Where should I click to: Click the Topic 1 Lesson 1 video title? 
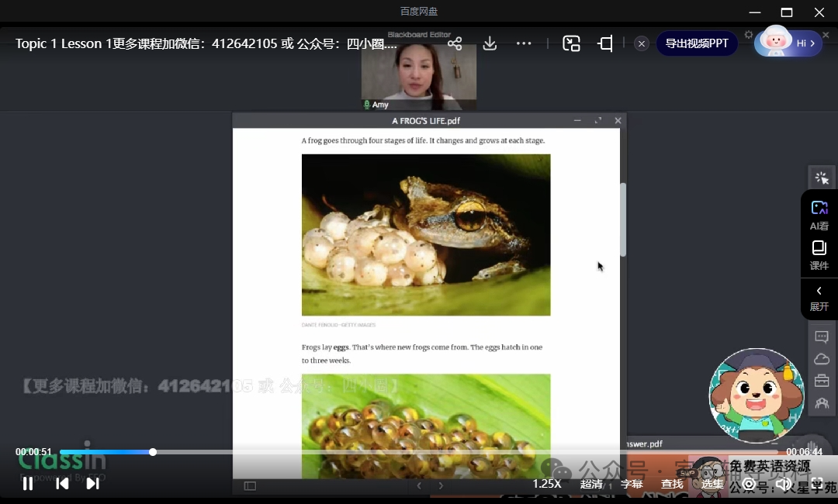click(x=206, y=43)
